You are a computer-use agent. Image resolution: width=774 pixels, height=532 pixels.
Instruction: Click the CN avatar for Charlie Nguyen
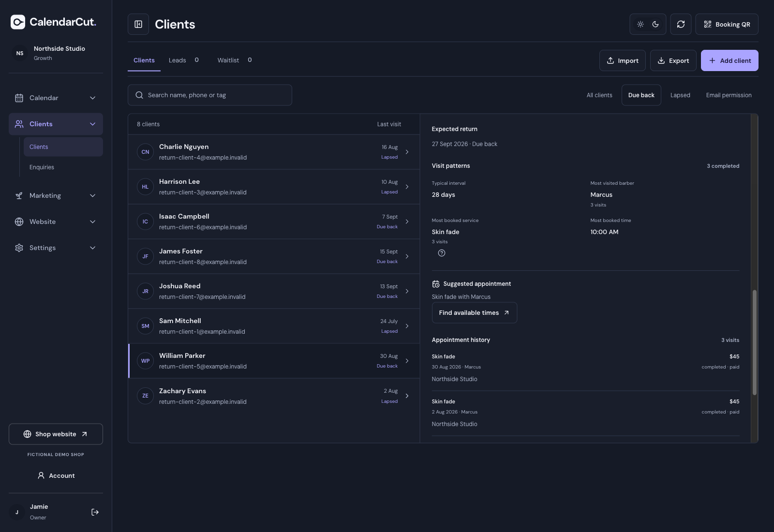(x=145, y=152)
